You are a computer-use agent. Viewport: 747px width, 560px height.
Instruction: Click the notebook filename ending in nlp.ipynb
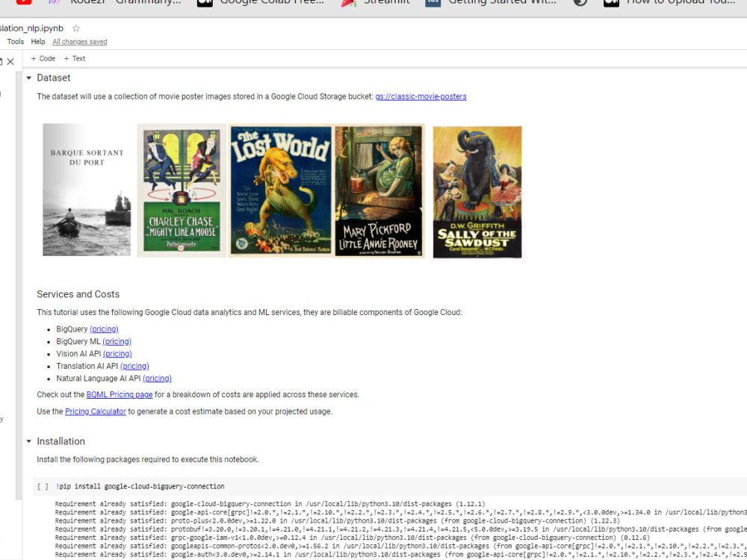pos(31,28)
